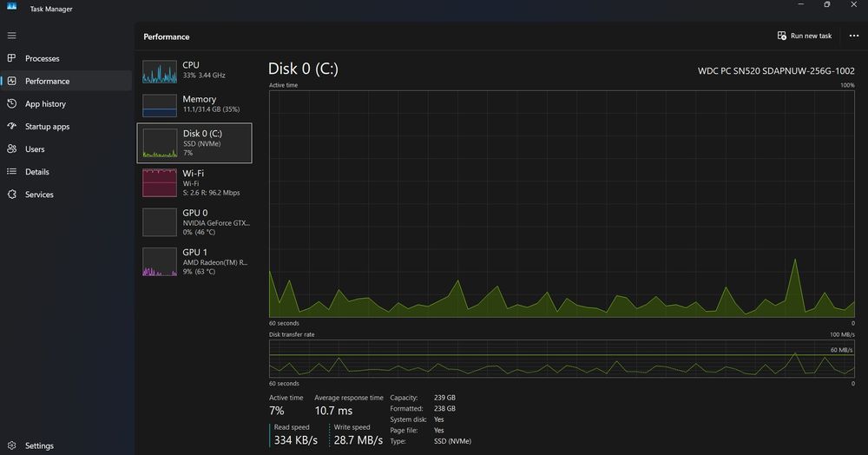The height and width of the screenshot is (455, 868).
Task: Switch to the Performance page label
Action: tap(47, 81)
